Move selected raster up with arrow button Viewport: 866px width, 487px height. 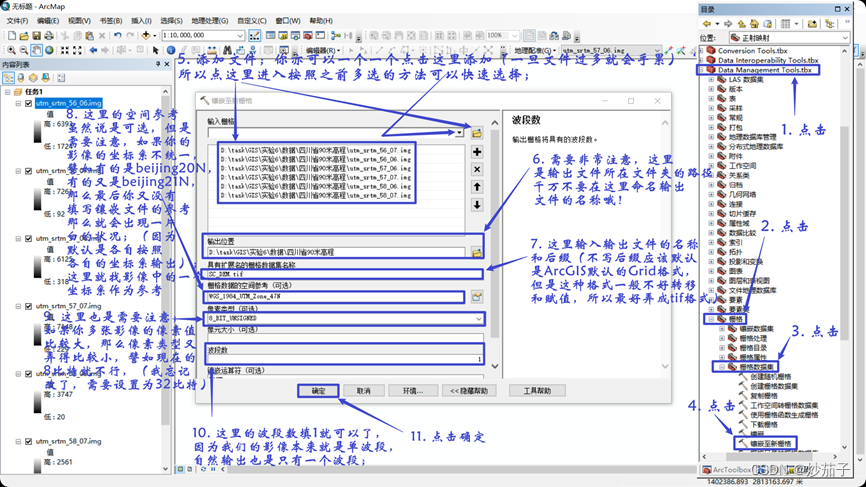pyautogui.click(x=477, y=187)
